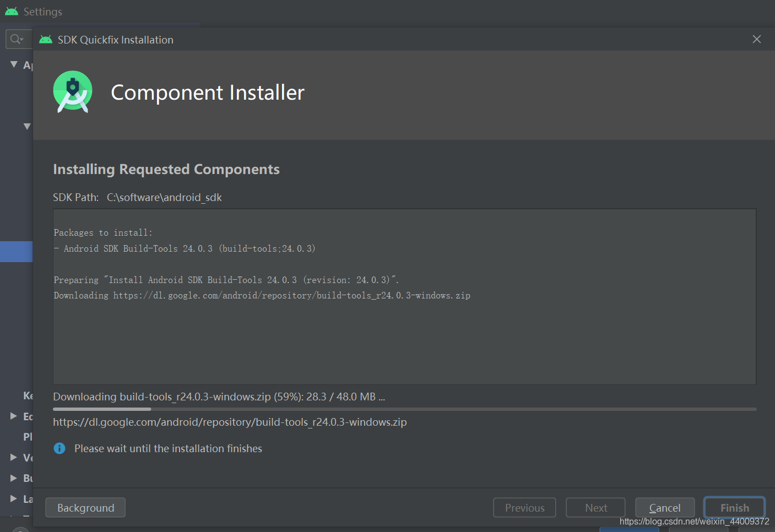Image resolution: width=775 pixels, height=532 pixels.
Task: Collapse the second expanded node in Settings tree
Action: (x=27, y=127)
